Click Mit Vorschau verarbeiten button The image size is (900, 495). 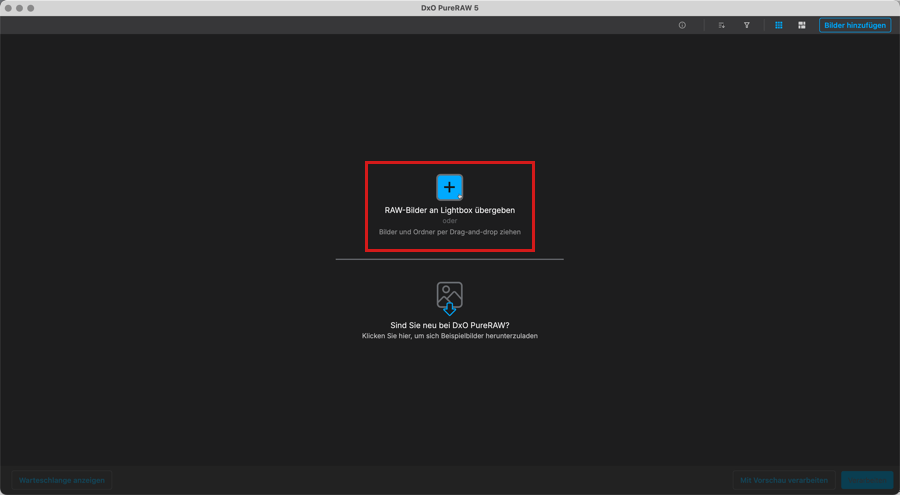click(x=784, y=480)
